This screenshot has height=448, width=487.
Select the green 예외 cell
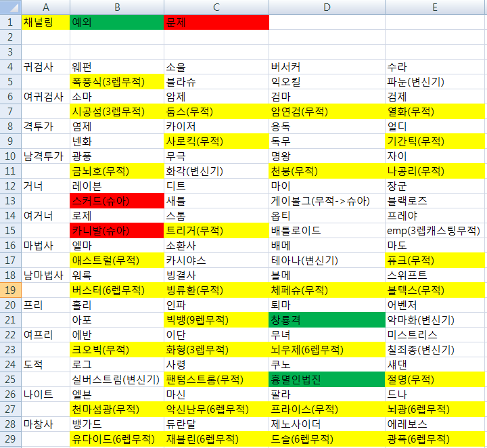coord(117,22)
